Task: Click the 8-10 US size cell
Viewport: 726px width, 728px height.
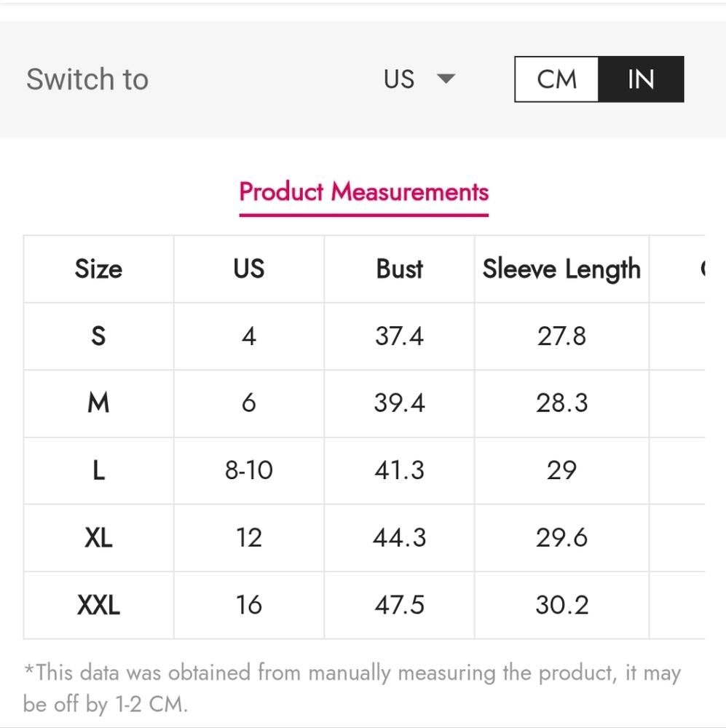Action: pos(249,470)
